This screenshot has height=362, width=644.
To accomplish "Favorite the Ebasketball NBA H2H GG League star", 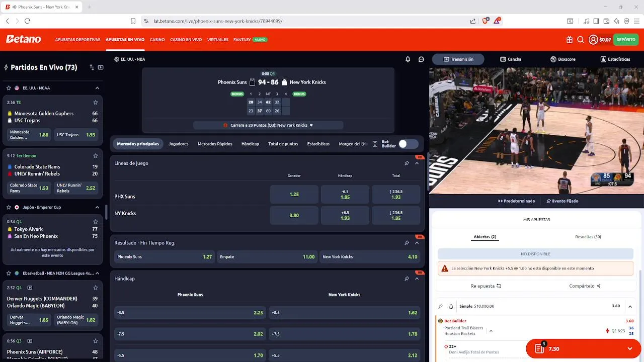I will pyautogui.click(x=9, y=274).
